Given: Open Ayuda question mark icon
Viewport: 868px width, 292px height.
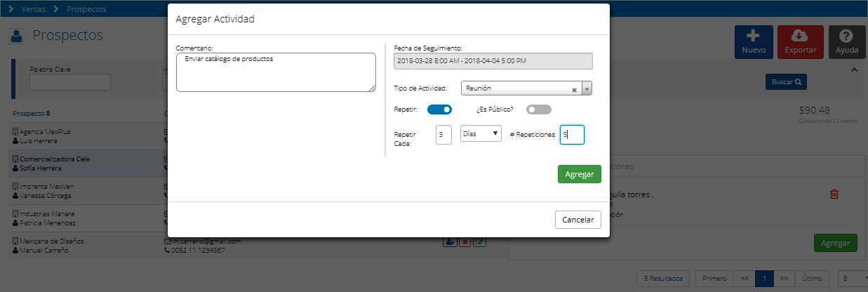Looking at the screenshot, I should point(846,36).
